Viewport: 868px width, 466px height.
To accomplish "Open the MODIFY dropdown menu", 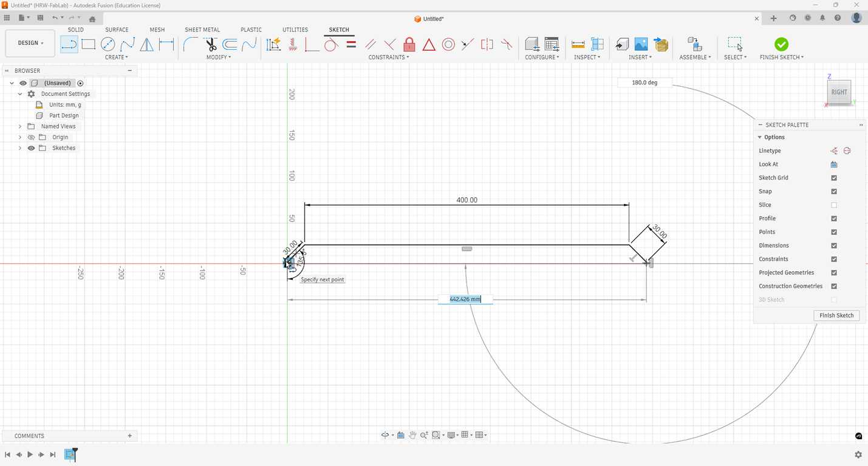I will (219, 57).
